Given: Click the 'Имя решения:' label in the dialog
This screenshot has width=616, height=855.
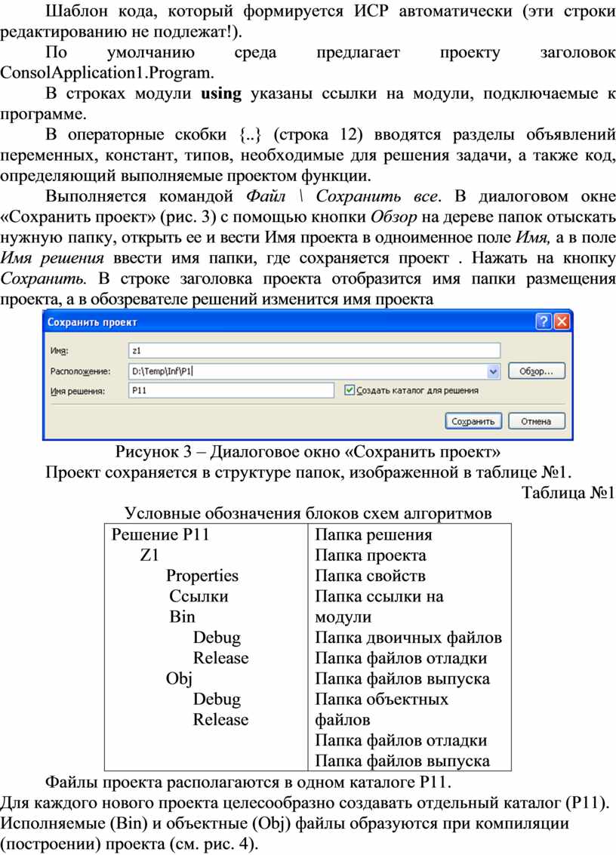Looking at the screenshot, I should tap(78, 391).
